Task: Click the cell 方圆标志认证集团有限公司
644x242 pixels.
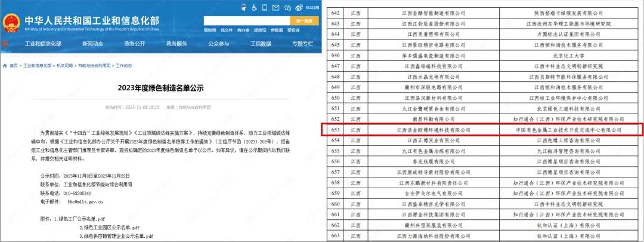Action: 568,35
